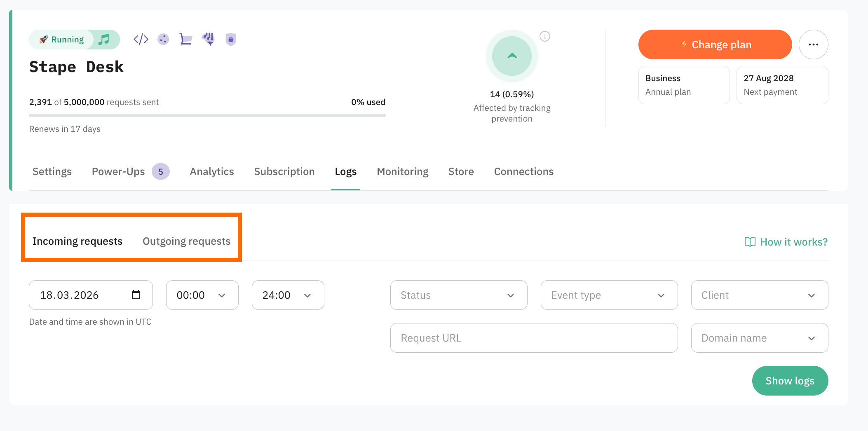The width and height of the screenshot is (868, 431).
Task: Click the shopping cart power-up icon
Action: (186, 40)
